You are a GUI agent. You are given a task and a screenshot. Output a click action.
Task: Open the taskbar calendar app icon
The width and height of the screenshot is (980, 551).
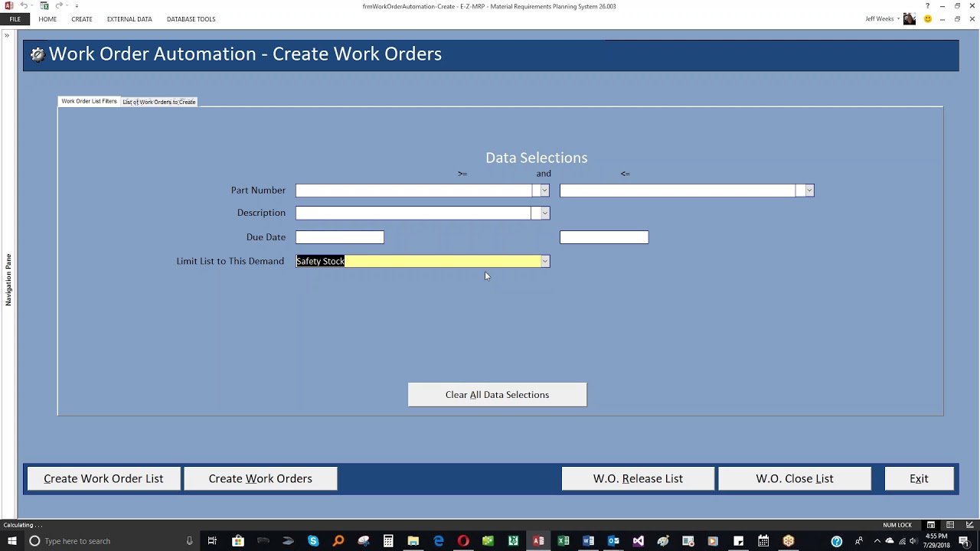pyautogui.click(x=763, y=541)
